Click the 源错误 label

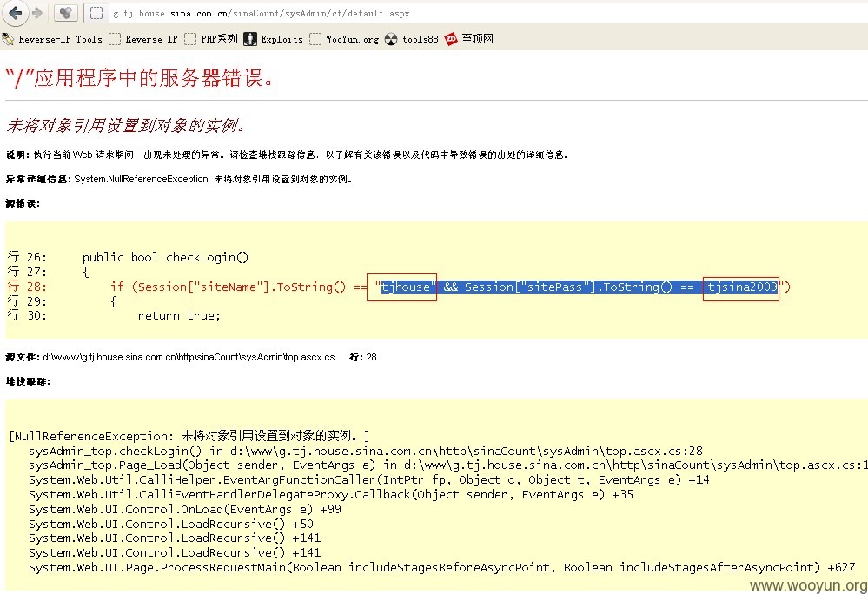(23, 203)
